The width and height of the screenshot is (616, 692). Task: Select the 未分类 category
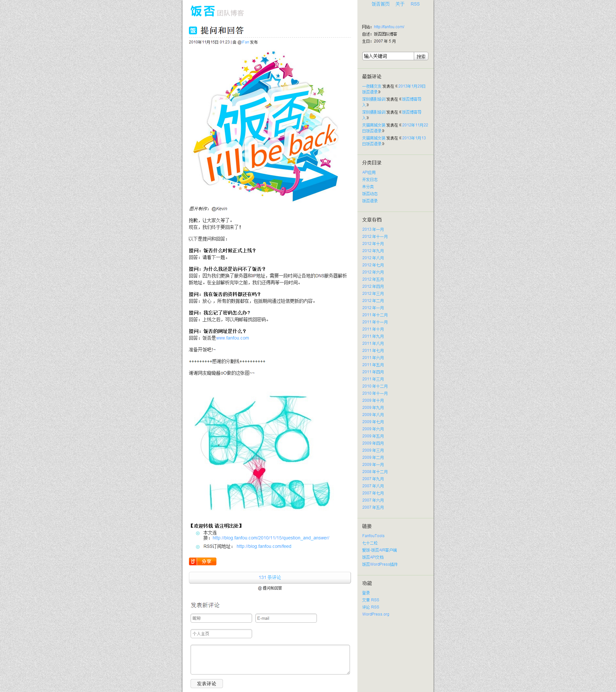point(368,187)
